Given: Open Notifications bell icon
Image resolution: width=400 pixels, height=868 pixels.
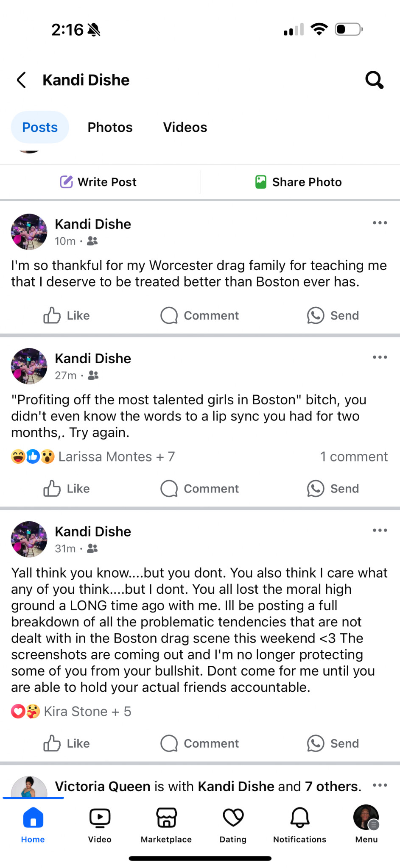Looking at the screenshot, I should coord(299,824).
